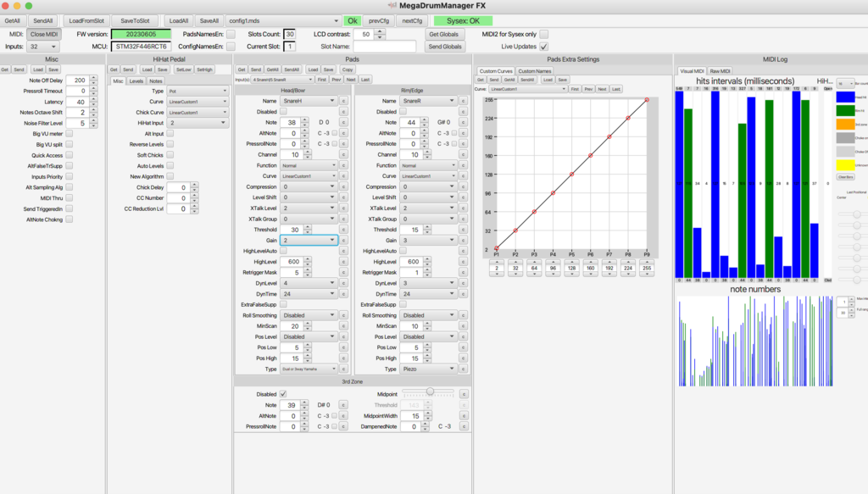Click LoadFromSlot
Screen dimensions: 868x494
86,21
